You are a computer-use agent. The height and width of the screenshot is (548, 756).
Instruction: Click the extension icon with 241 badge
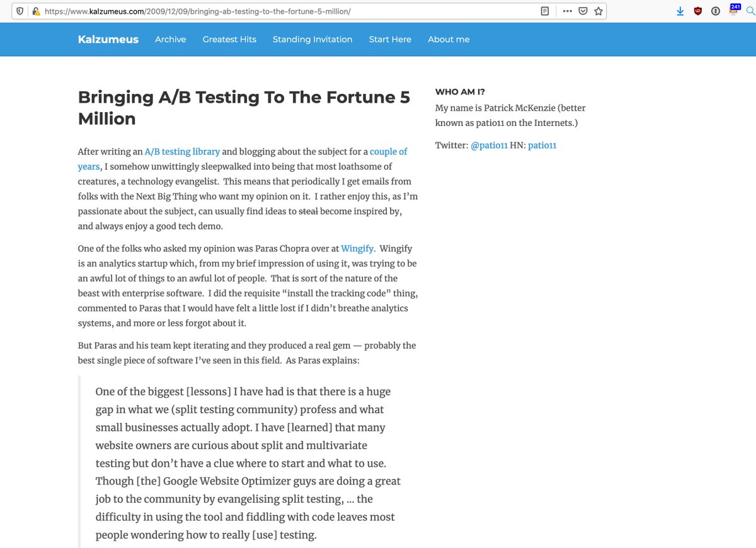coord(735,10)
